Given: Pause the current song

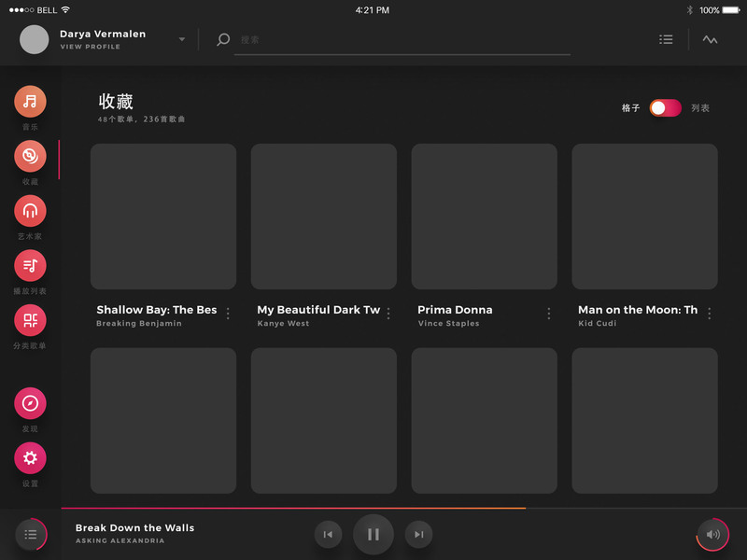Looking at the screenshot, I should click(x=373, y=534).
